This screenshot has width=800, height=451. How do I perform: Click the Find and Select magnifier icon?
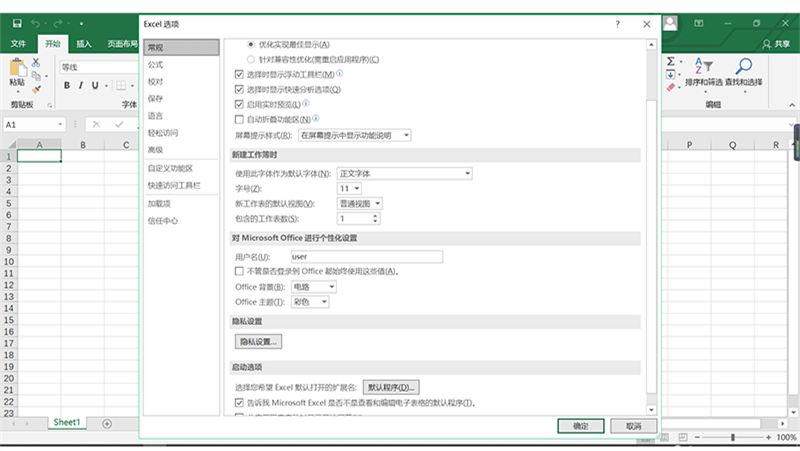pos(743,66)
